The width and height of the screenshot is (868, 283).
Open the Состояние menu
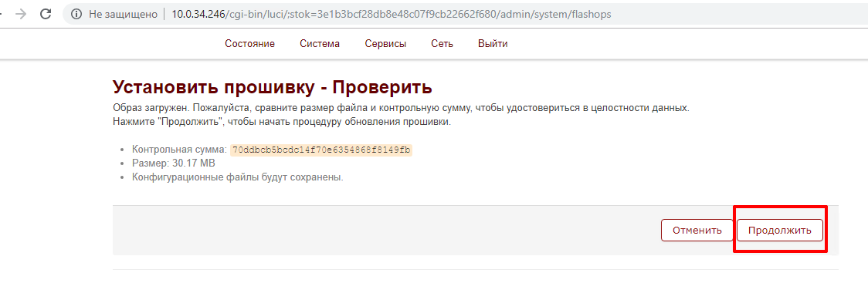click(x=249, y=44)
